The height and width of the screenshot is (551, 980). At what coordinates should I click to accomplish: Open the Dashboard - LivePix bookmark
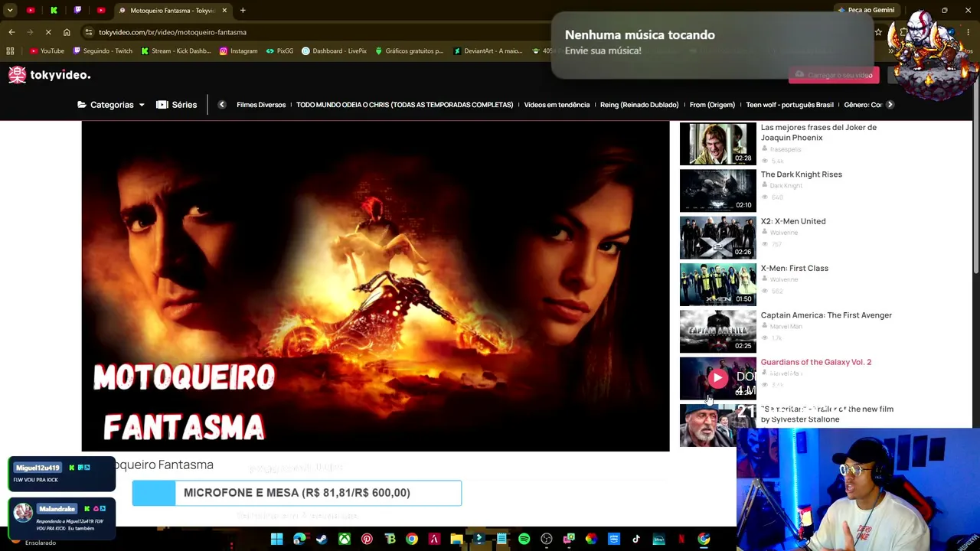(334, 51)
